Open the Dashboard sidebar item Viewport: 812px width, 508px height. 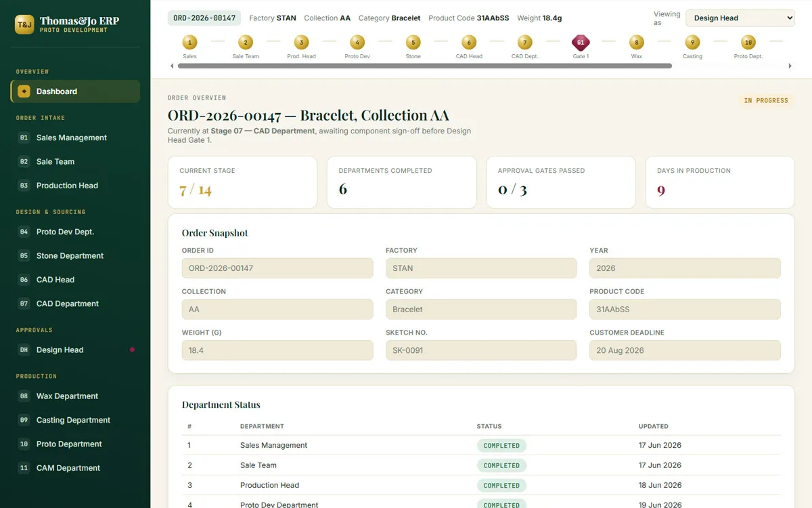pyautogui.click(x=75, y=91)
